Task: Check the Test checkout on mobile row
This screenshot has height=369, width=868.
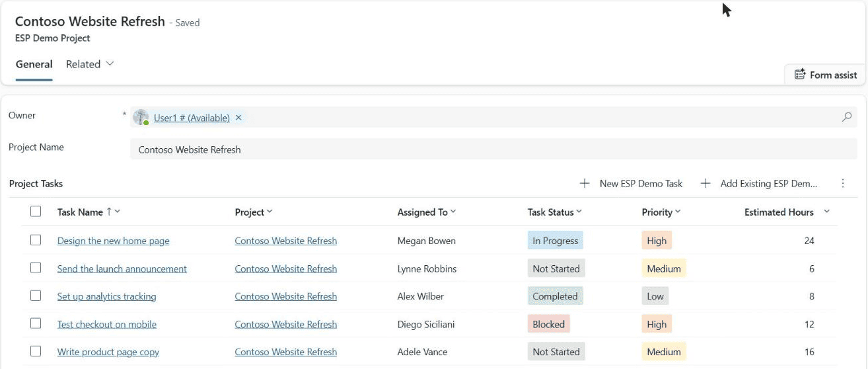Action: click(36, 323)
